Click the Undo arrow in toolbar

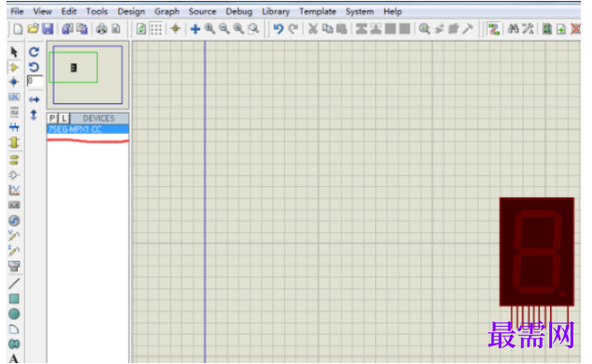click(278, 29)
